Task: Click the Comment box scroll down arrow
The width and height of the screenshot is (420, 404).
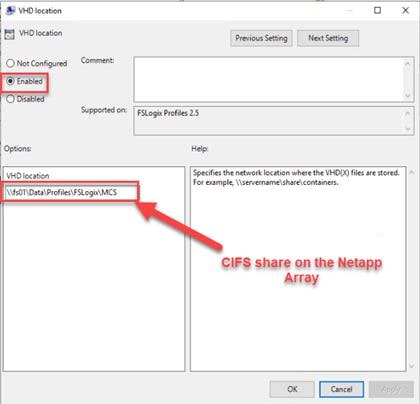Action: coord(408,96)
